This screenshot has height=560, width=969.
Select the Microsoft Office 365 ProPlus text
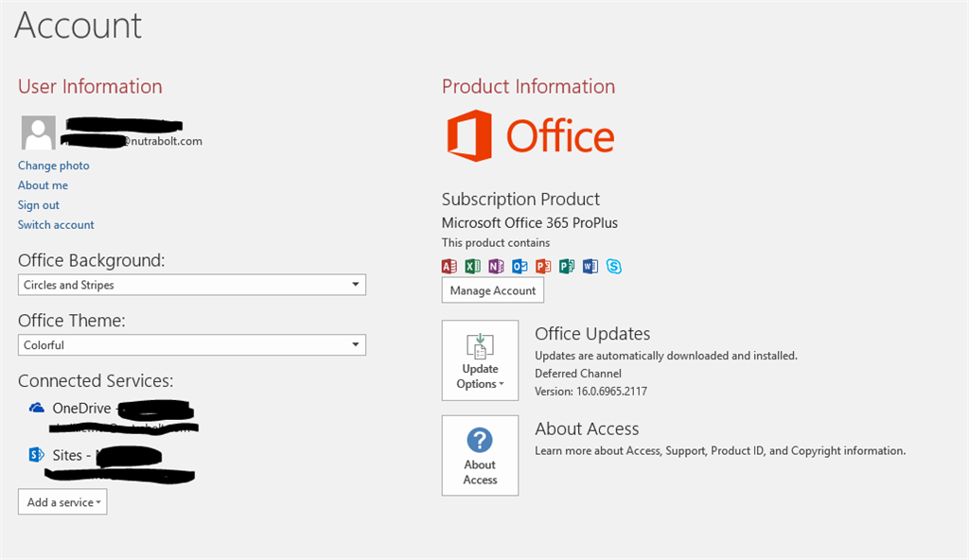point(530,223)
